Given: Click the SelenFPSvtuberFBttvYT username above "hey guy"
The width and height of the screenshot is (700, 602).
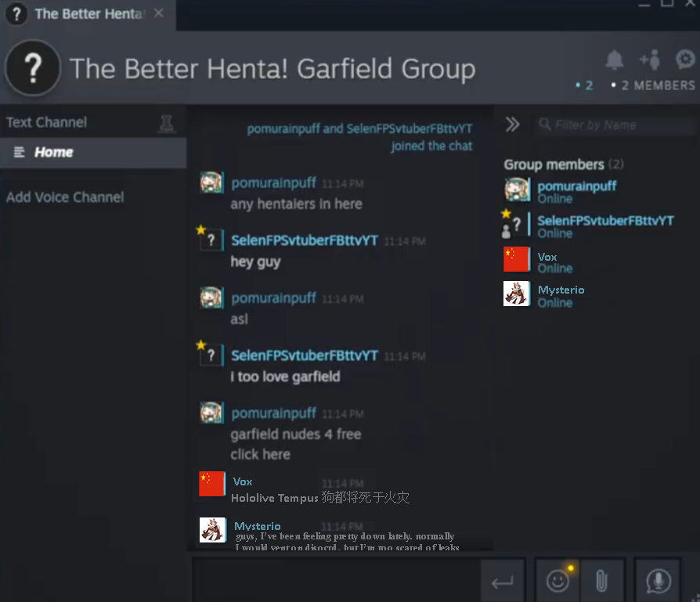Looking at the screenshot, I should click(305, 240).
